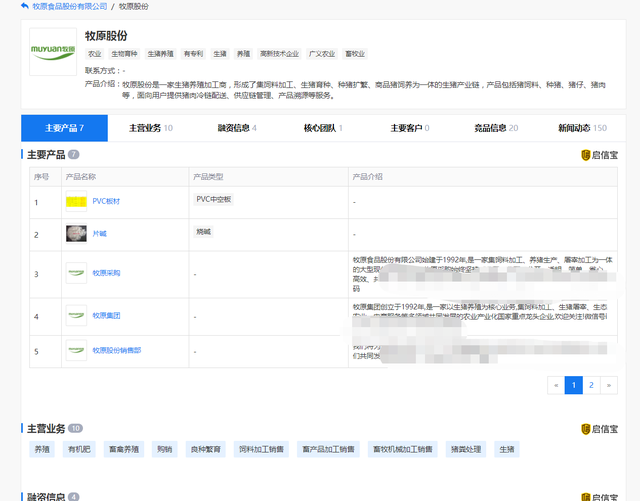Click the 牧原采购 logo thumbnail
Image resolution: width=640 pixels, height=501 pixels.
[76, 273]
